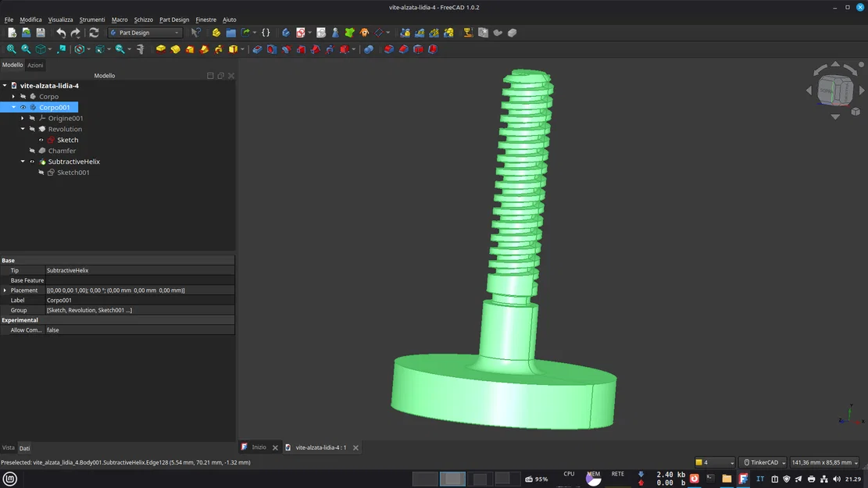868x488 pixels.
Task: Select the yellow Additive Helix tool
Action: tap(219, 49)
